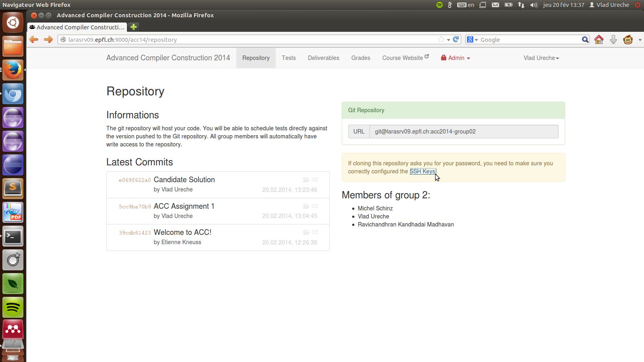644x362 pixels.
Task: Click the site icon in the address bar
Action: [63, 39]
